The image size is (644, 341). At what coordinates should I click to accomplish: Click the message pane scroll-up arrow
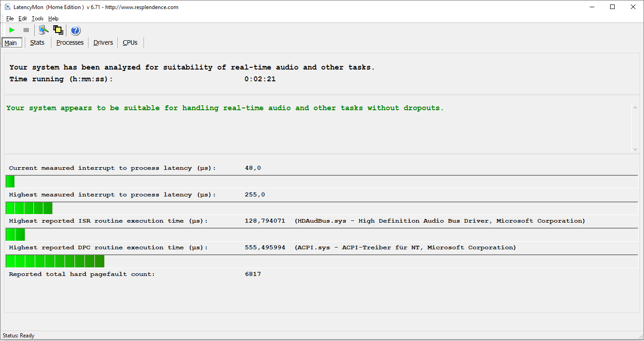635,108
